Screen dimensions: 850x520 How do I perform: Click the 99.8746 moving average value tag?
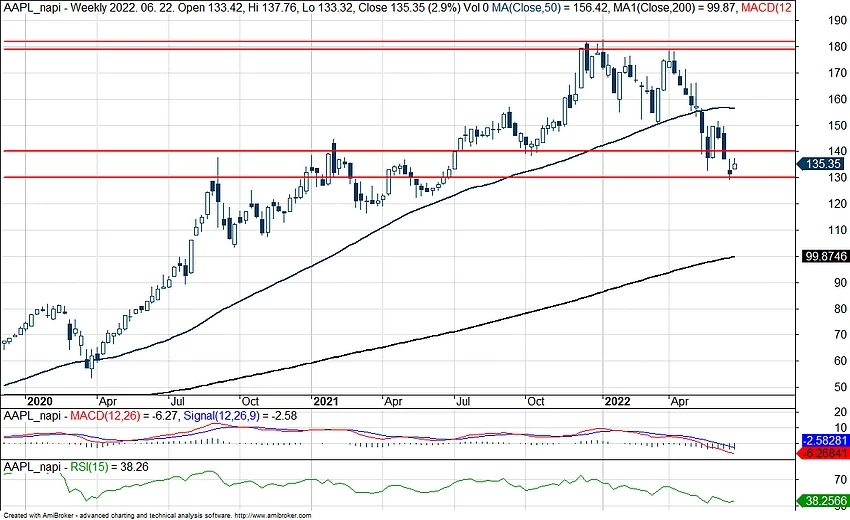(x=825, y=256)
